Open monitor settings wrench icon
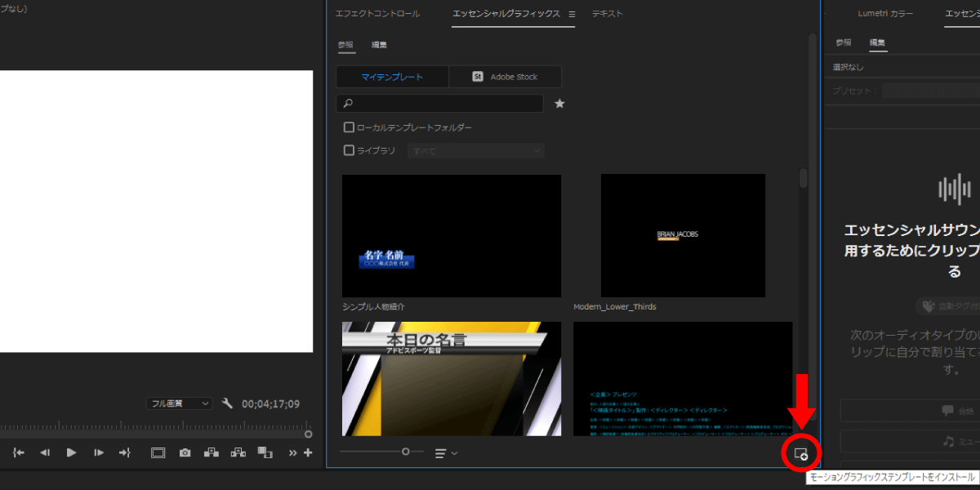The image size is (980, 490). (228, 403)
